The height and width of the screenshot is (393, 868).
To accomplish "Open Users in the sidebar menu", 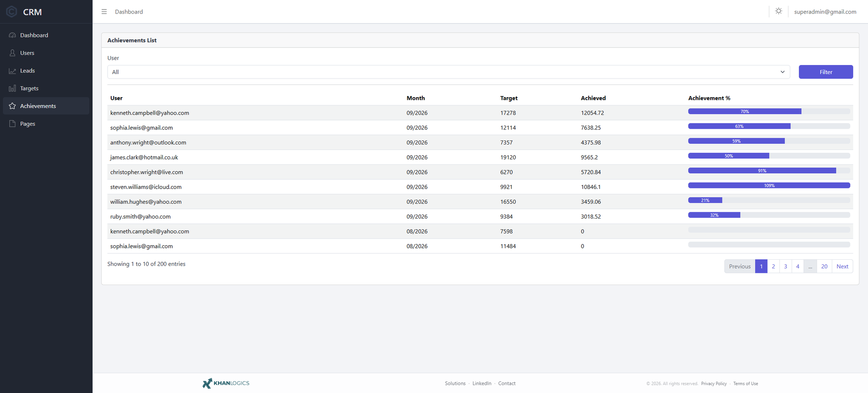I will [46, 53].
